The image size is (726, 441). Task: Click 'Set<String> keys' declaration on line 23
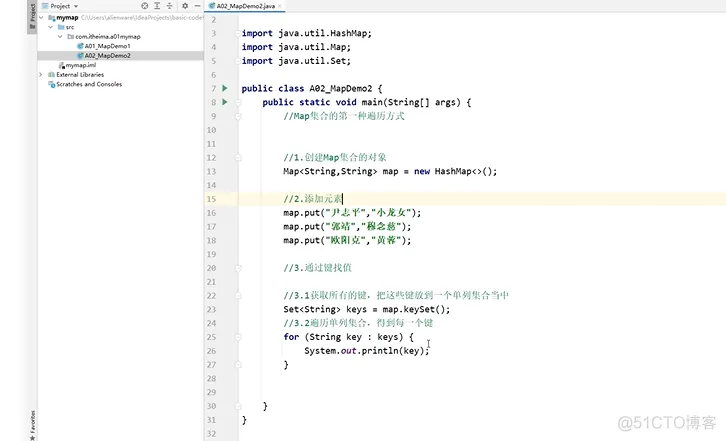click(325, 309)
